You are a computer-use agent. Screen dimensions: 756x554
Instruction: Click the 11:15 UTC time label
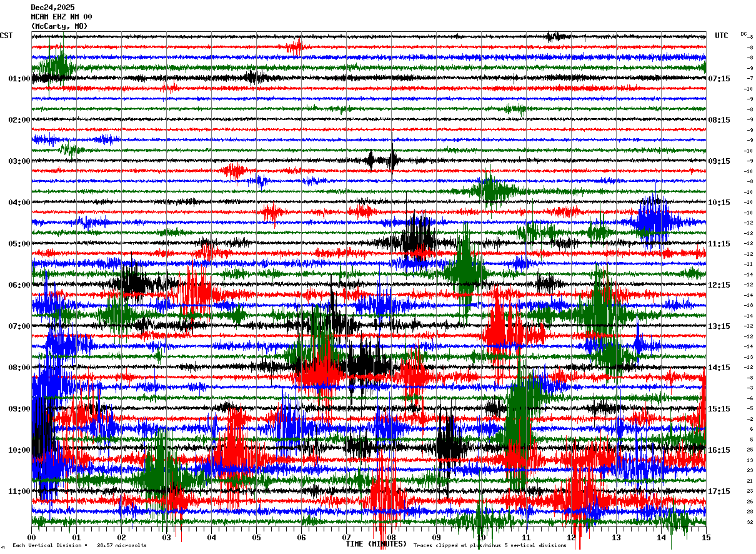coord(719,244)
